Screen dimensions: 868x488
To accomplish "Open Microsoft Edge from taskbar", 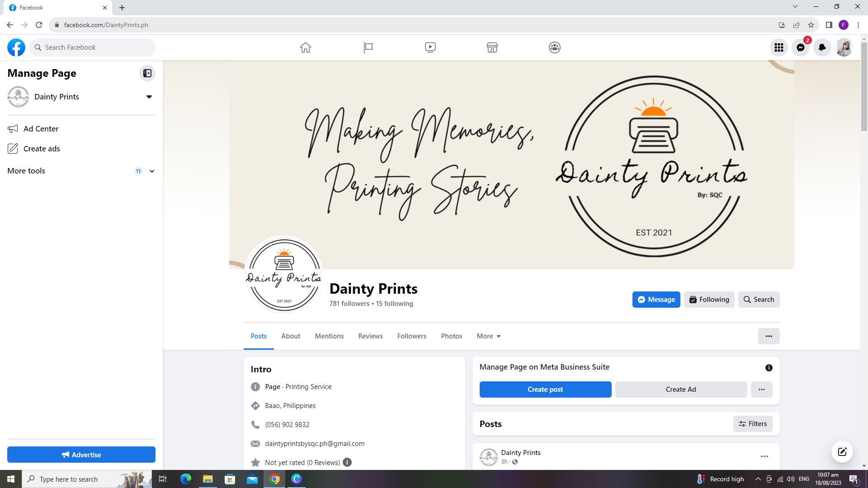I will coord(186,479).
